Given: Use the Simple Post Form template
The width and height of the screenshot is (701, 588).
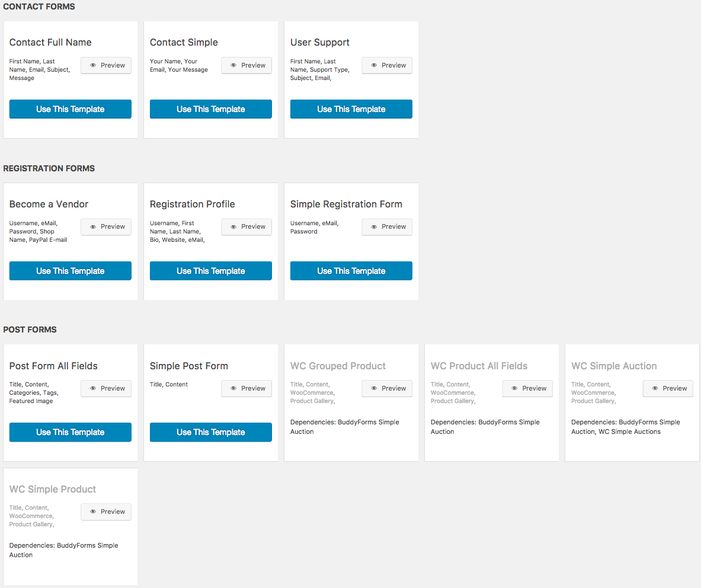Looking at the screenshot, I should [210, 432].
